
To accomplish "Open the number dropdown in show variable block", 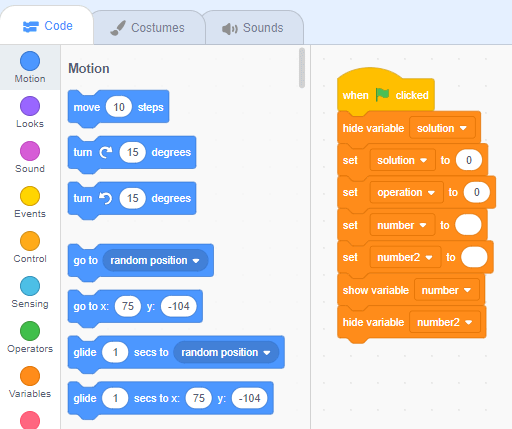I will [447, 290].
